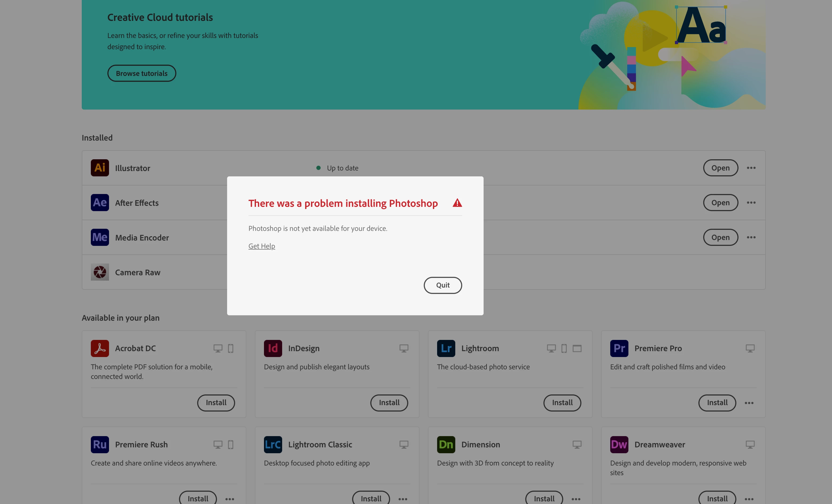The height and width of the screenshot is (504, 832).
Task: Click the Acrobat DC app icon
Action: click(100, 348)
